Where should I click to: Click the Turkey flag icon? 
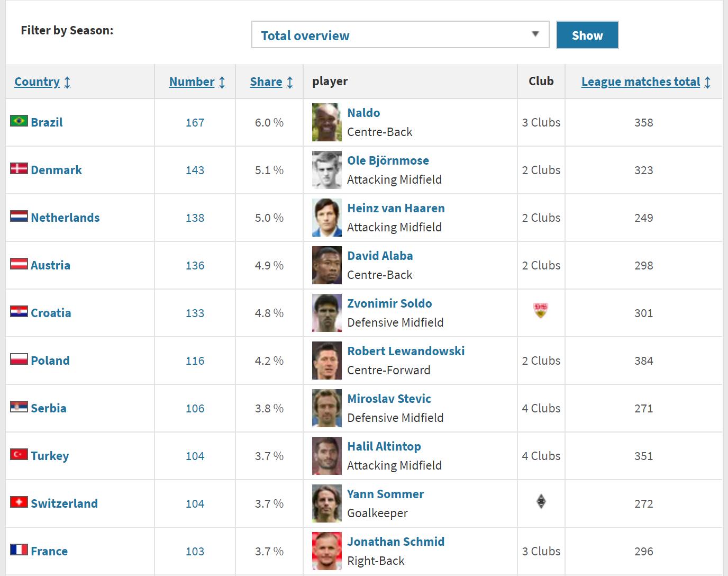(19, 454)
